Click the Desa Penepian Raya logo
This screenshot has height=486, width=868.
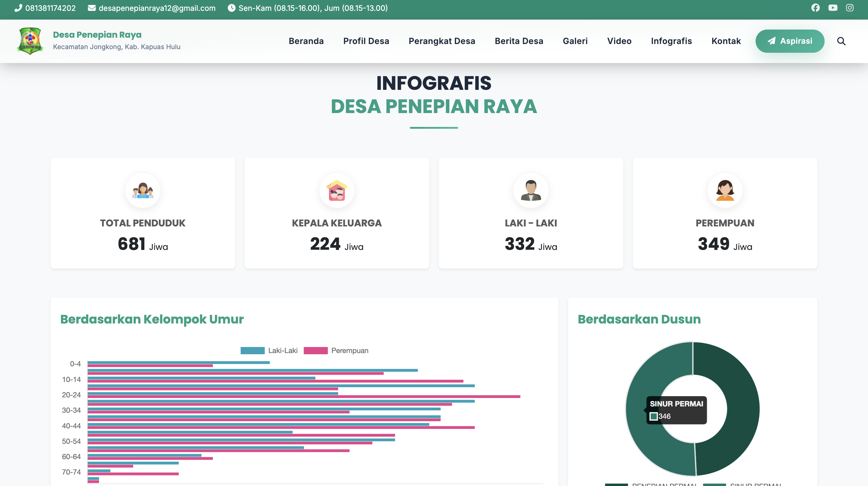pyautogui.click(x=30, y=41)
